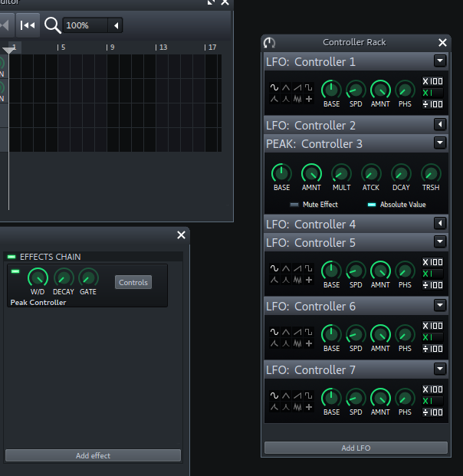Viewport: 463px width, 476px height.
Task: Click the LFO: Controller 2 title bar
Action: click(x=356, y=125)
